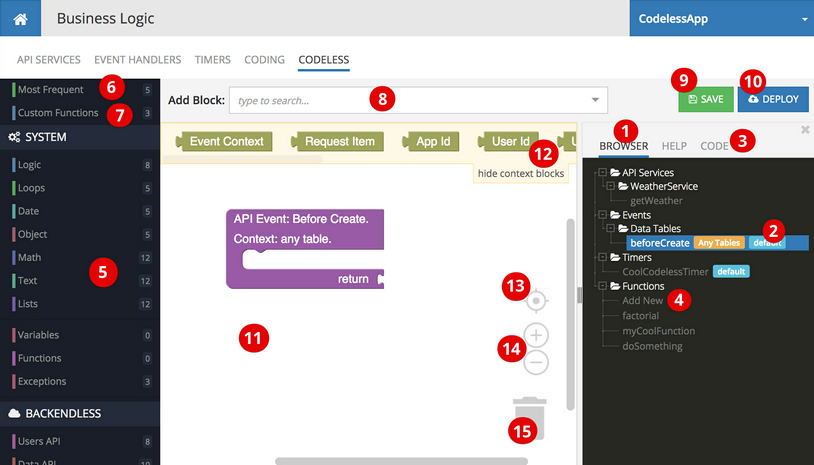Screen dimensions: 814x465
Task: Open the CodelessApp application dropdown
Action: tap(722, 19)
